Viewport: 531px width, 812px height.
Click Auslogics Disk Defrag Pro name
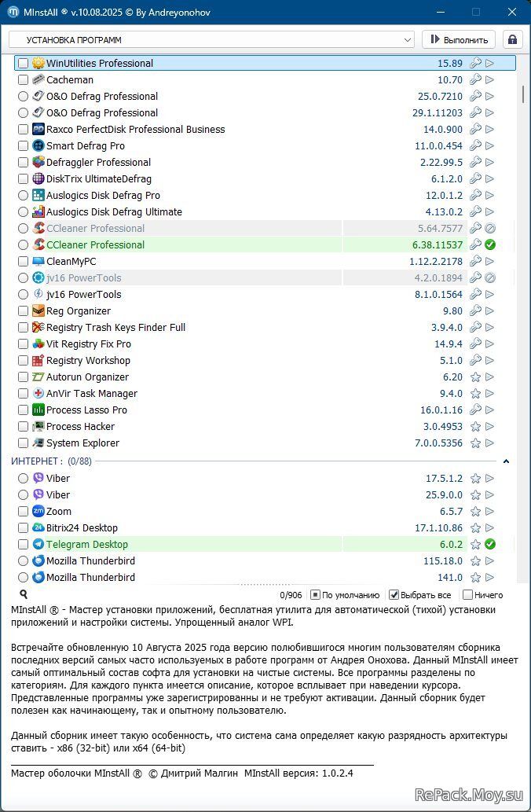pyautogui.click(x=104, y=195)
